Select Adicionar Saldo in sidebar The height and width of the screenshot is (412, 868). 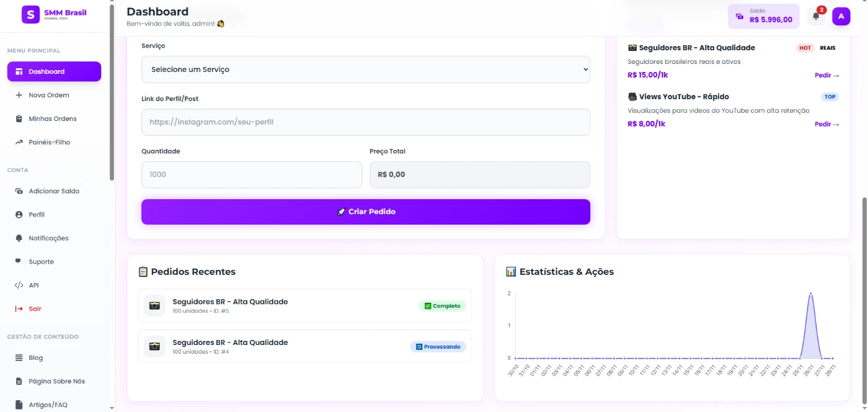coord(53,191)
